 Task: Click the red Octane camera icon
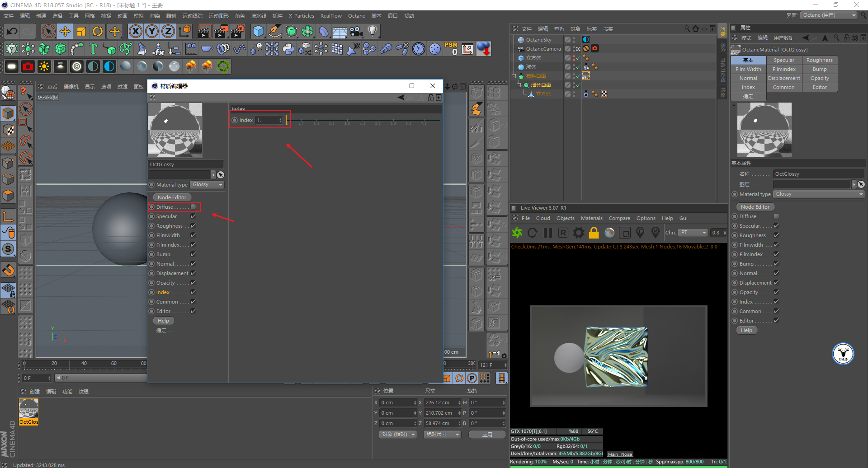(28, 66)
